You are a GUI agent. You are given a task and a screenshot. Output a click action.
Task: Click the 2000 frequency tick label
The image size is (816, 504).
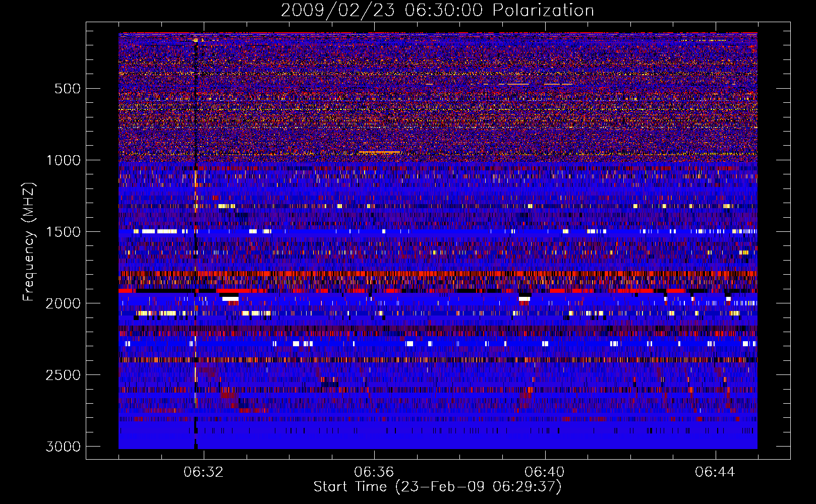(64, 303)
